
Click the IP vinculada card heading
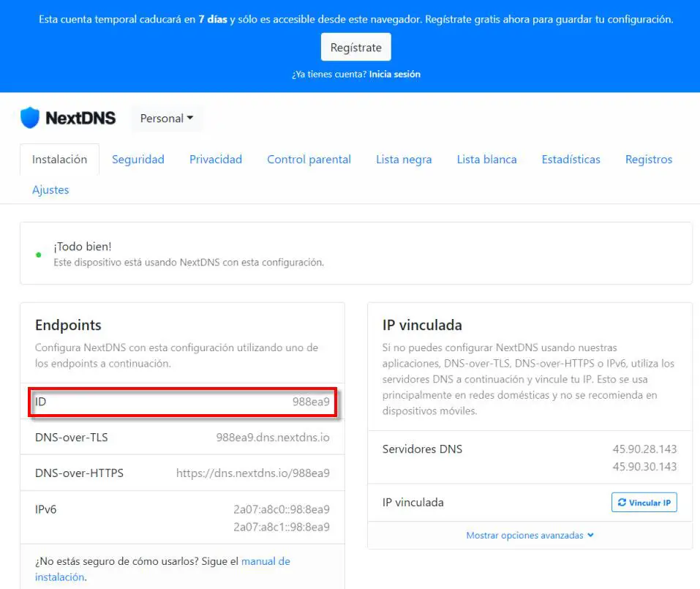coord(422,325)
